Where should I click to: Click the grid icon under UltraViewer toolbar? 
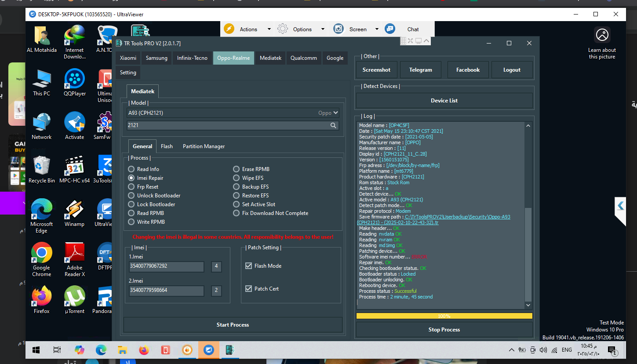point(404,41)
